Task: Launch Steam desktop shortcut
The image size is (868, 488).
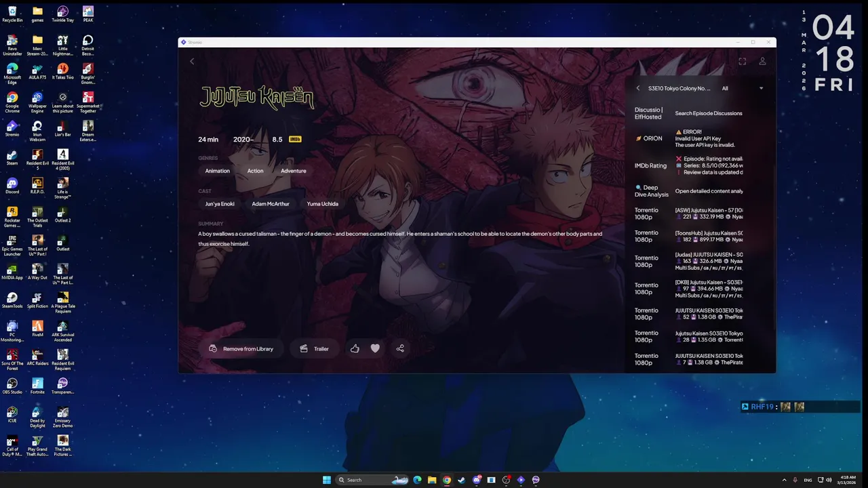Action: point(12,157)
